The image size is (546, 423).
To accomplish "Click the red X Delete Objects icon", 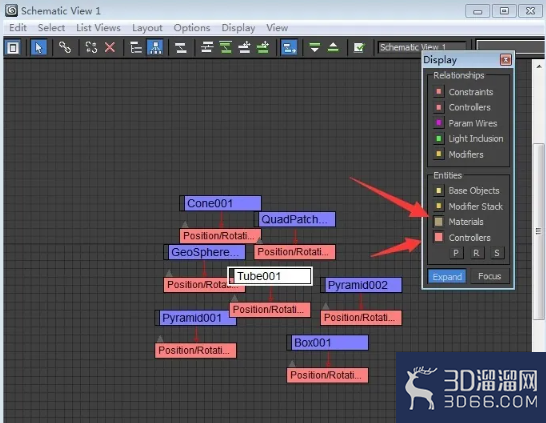I will click(x=110, y=48).
